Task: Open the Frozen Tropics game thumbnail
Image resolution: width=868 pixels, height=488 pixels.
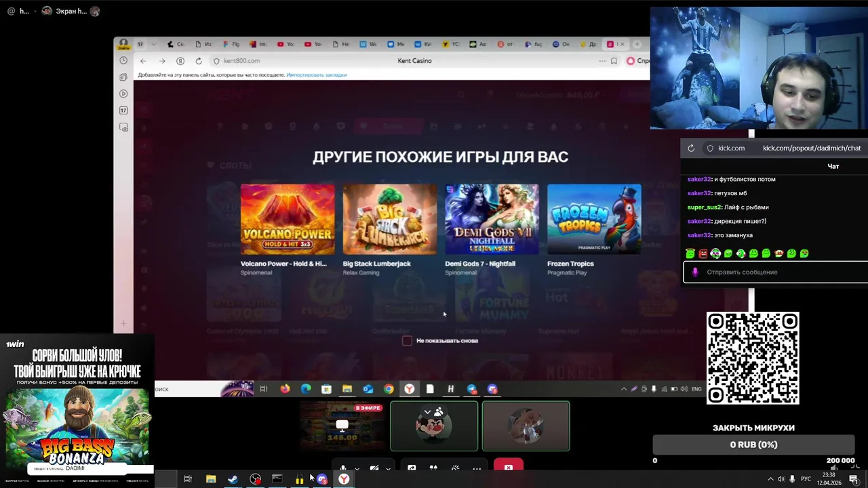Action: coord(594,220)
